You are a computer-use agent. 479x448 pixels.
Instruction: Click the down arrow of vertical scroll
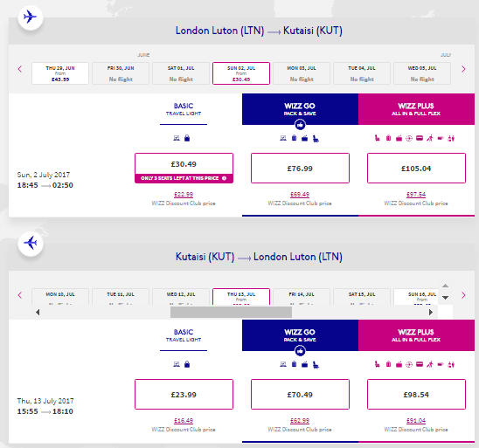(x=446, y=298)
